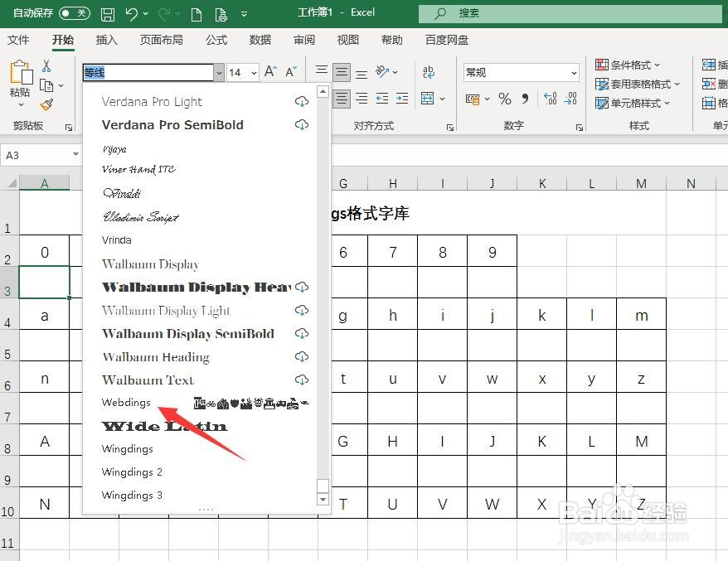Click the Cut scissors icon
728x561 pixels.
(46, 66)
